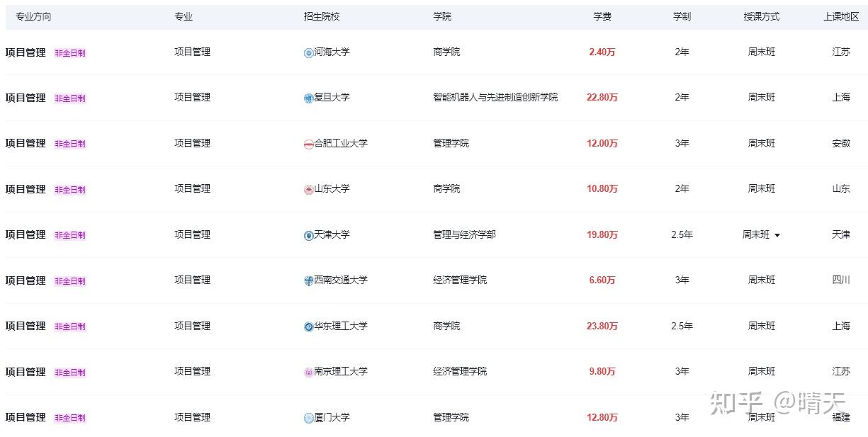Click the 非全日制 tag in 华东理工大学 row
The image size is (868, 437).
point(70,327)
